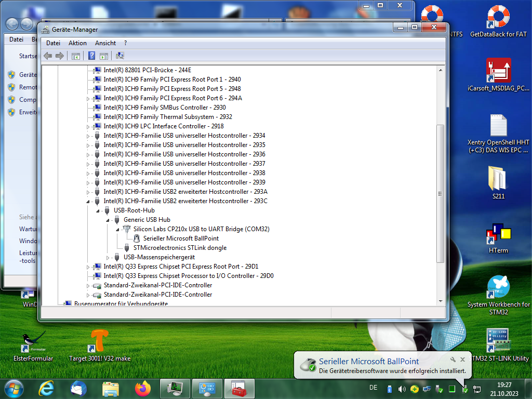Click the action pane toolbar icon
The image size is (532, 399).
[104, 56]
